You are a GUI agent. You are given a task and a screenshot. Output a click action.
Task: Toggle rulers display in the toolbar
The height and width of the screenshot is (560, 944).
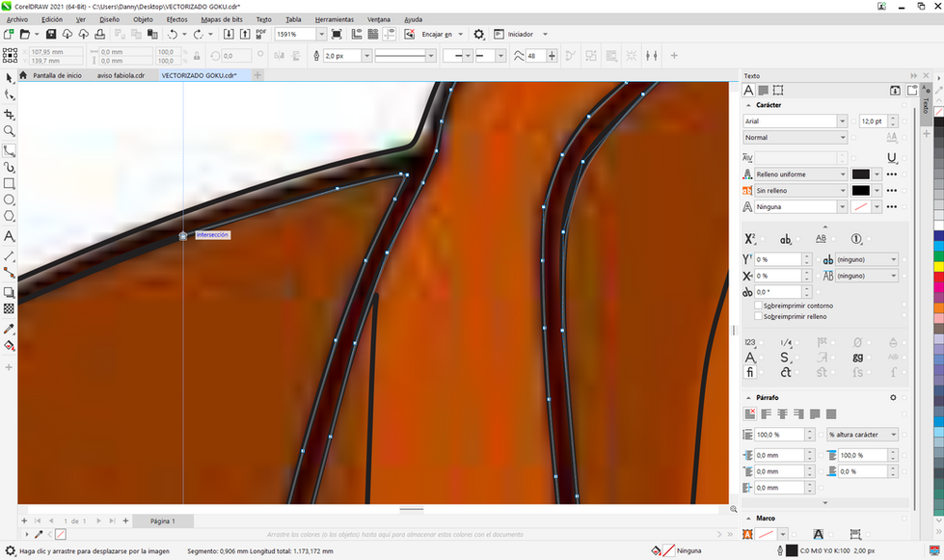357,35
